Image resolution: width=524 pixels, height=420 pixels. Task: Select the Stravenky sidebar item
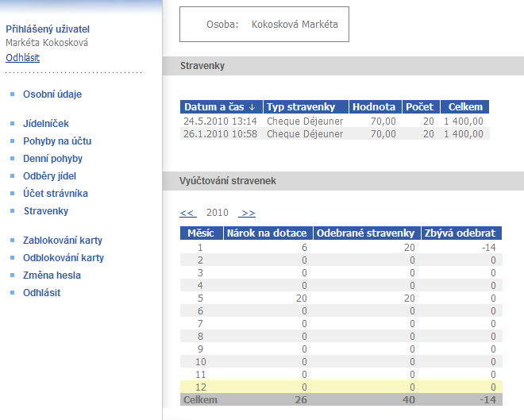[x=46, y=211]
